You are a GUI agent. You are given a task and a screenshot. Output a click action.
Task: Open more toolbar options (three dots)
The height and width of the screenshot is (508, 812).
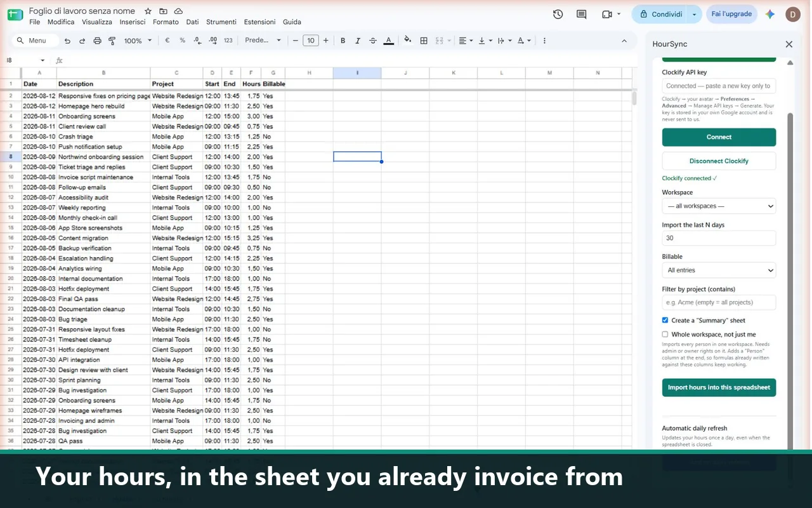[x=544, y=41]
